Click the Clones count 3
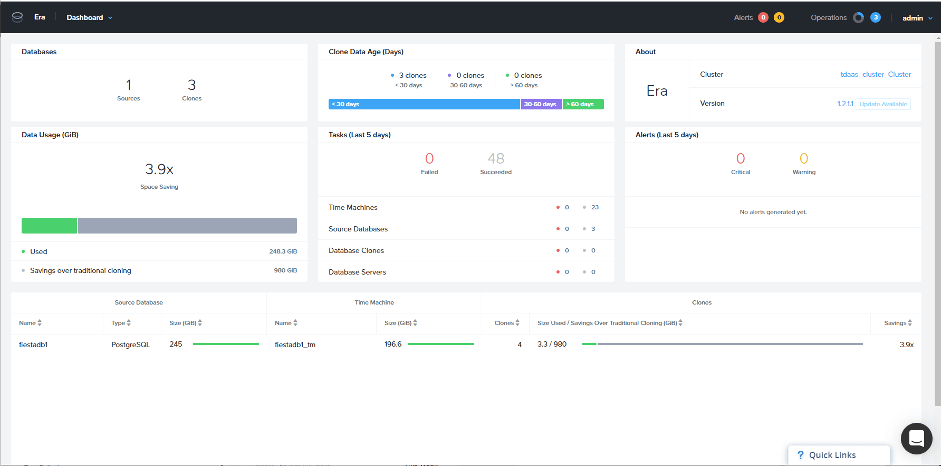The width and height of the screenshot is (942, 466). tap(192, 85)
